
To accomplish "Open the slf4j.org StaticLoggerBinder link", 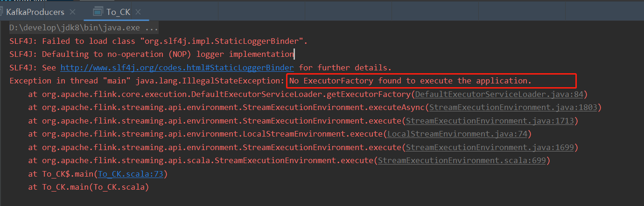I will pos(177,68).
